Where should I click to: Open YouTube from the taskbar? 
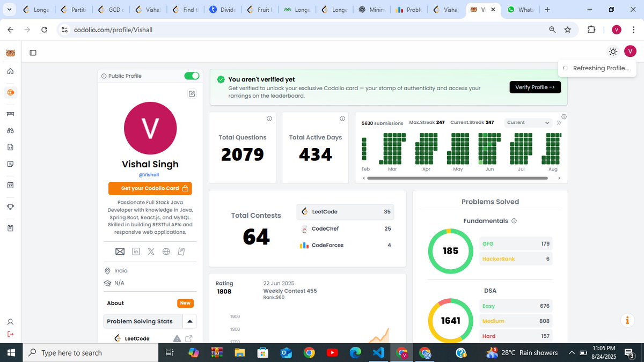332,352
